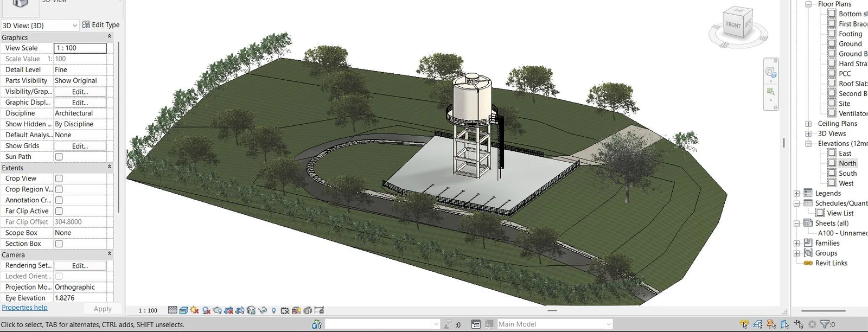Open Visual Style cube icon

[x=184, y=310]
